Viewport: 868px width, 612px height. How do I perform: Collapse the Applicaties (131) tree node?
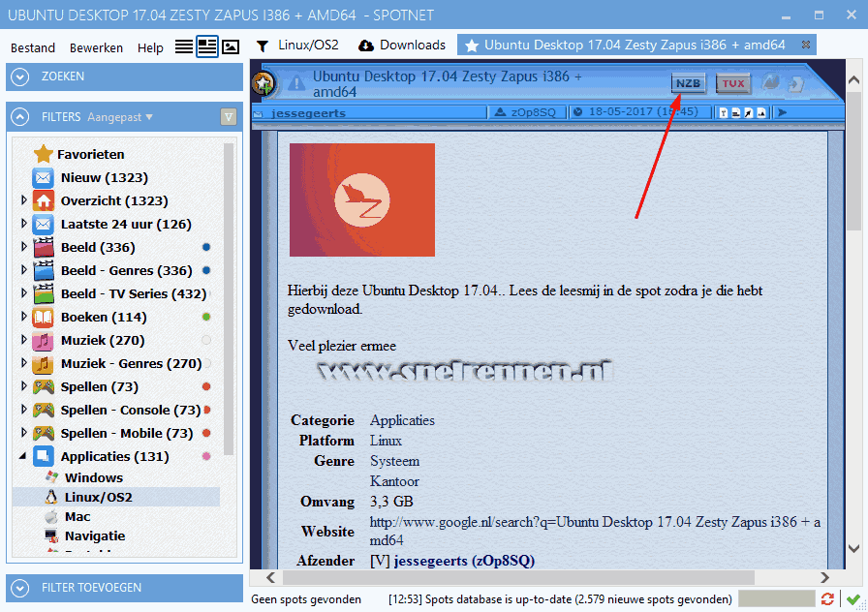pos(22,456)
